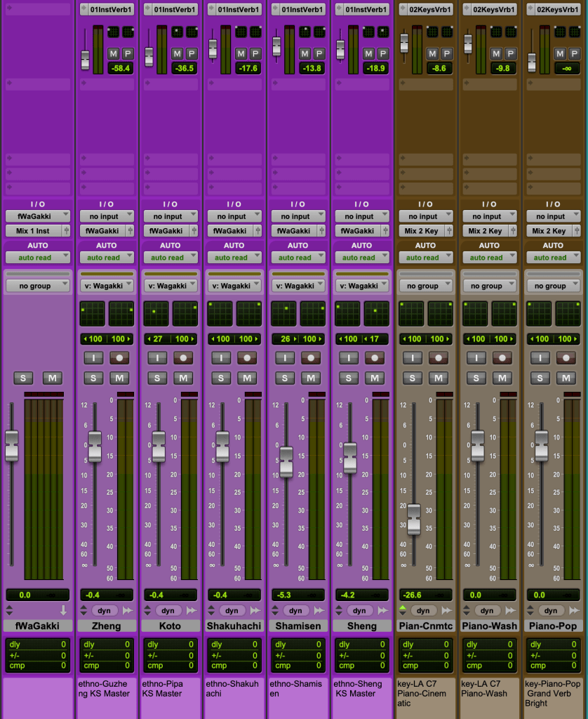Open the 01InstVerb1 send on Zheng

click(107, 10)
